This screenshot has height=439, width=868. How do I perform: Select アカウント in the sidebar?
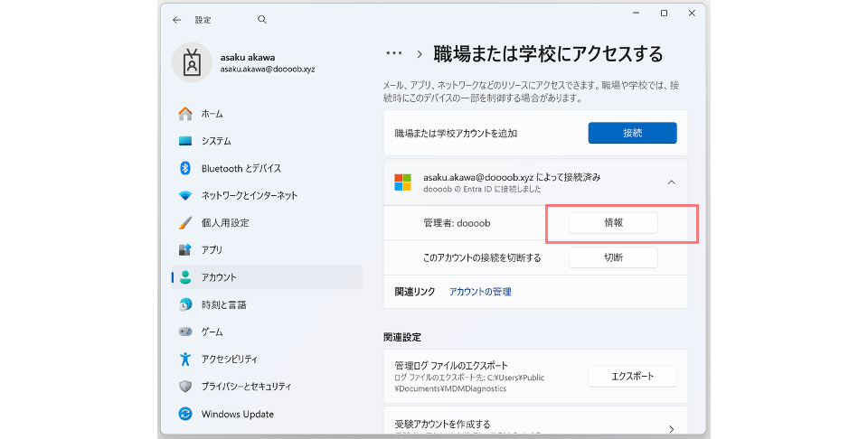tap(267, 277)
